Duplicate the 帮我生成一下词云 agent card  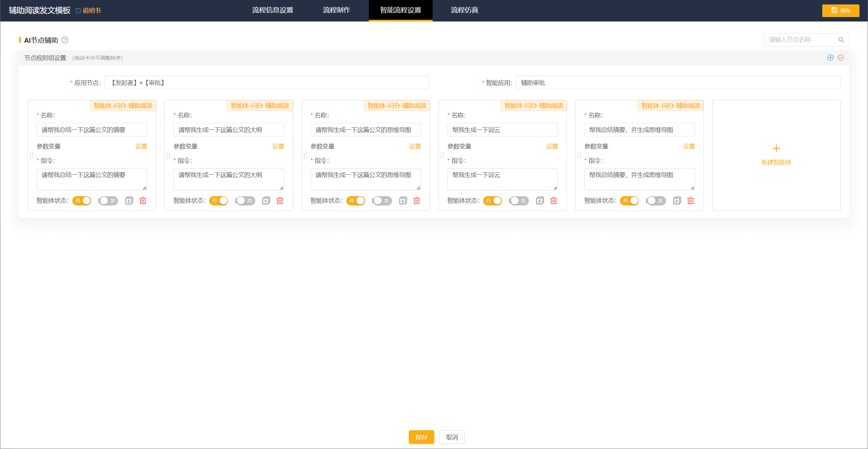[540, 201]
